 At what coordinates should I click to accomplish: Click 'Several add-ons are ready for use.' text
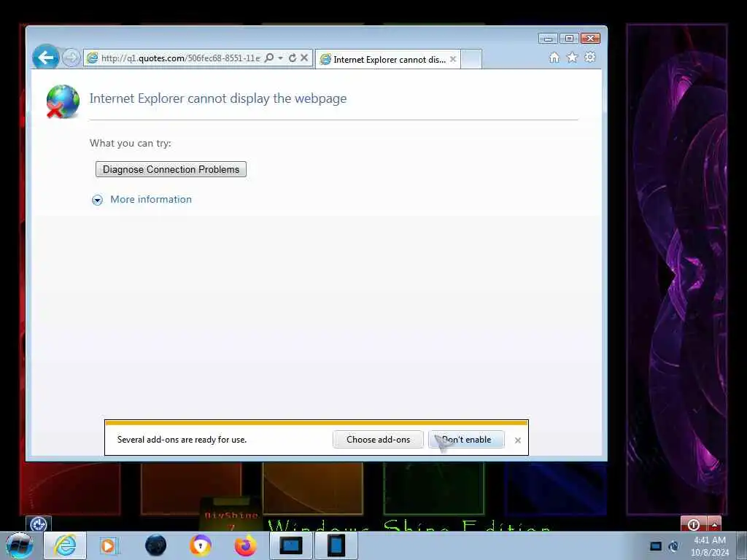[x=182, y=440]
